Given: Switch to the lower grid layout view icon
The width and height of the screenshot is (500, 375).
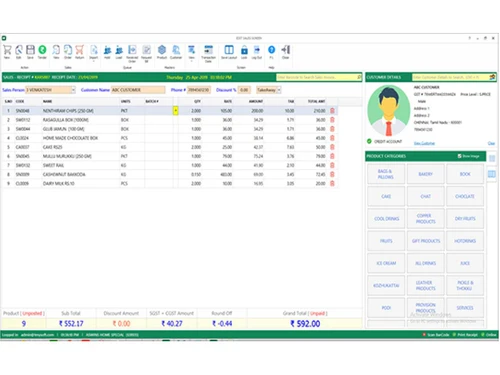Looking at the screenshot, I should (492, 174).
